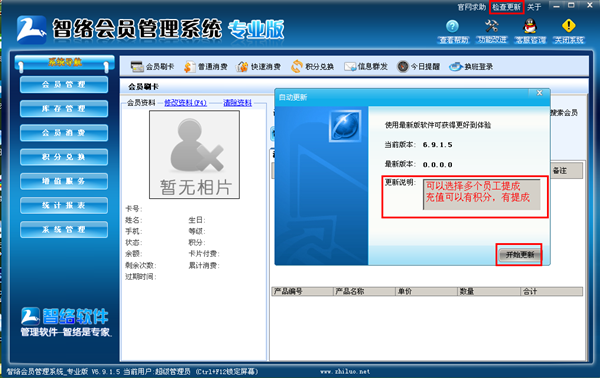The width and height of the screenshot is (600, 378).
Task: Select 库存管理 in the sidebar
Action: [x=64, y=109]
